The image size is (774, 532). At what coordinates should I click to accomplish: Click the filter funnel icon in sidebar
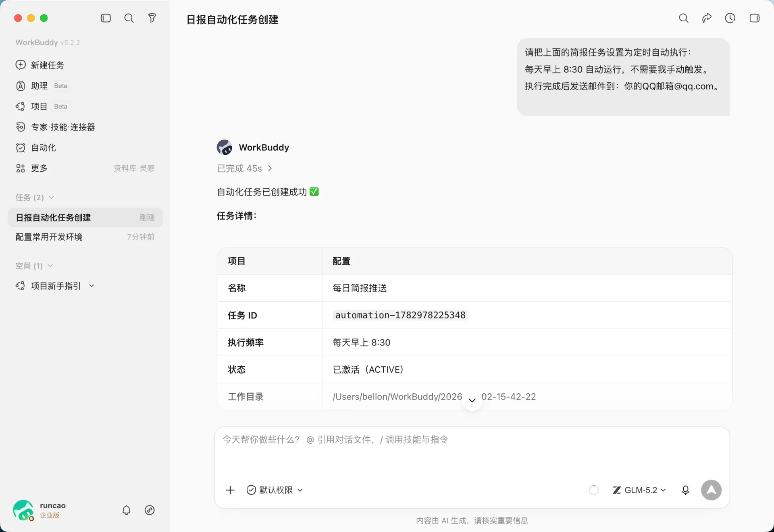152,18
